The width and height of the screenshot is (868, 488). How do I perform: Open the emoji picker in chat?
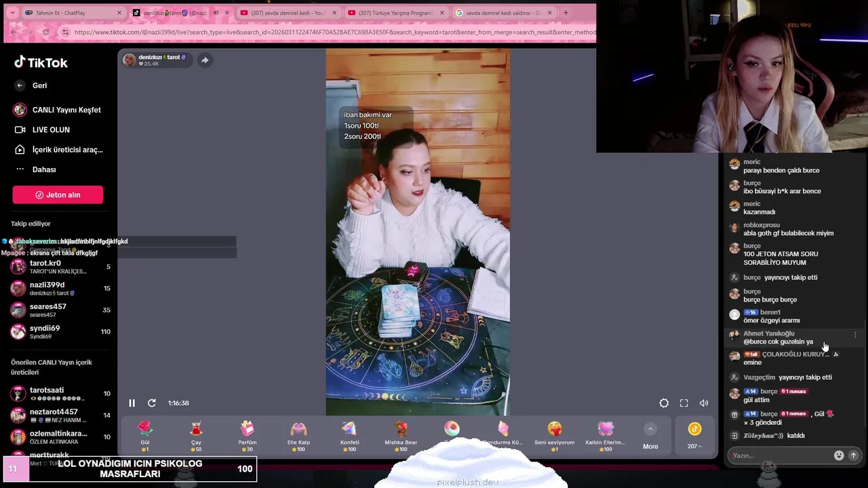click(839, 455)
